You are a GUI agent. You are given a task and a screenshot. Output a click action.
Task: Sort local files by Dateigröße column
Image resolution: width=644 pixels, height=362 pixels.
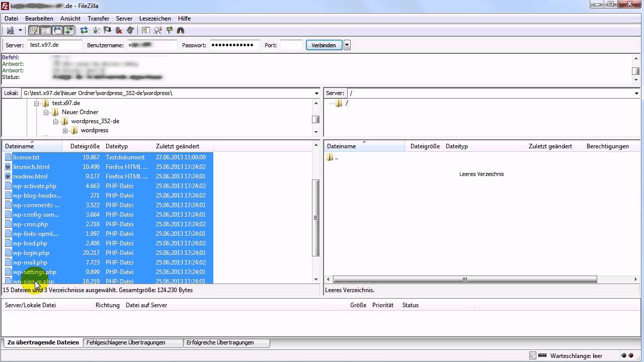(x=83, y=146)
